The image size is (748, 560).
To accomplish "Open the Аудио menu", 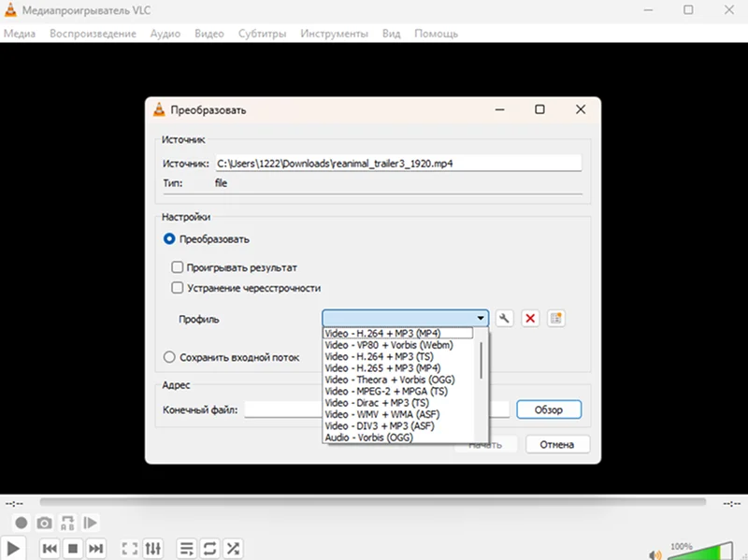I will 165,34.
